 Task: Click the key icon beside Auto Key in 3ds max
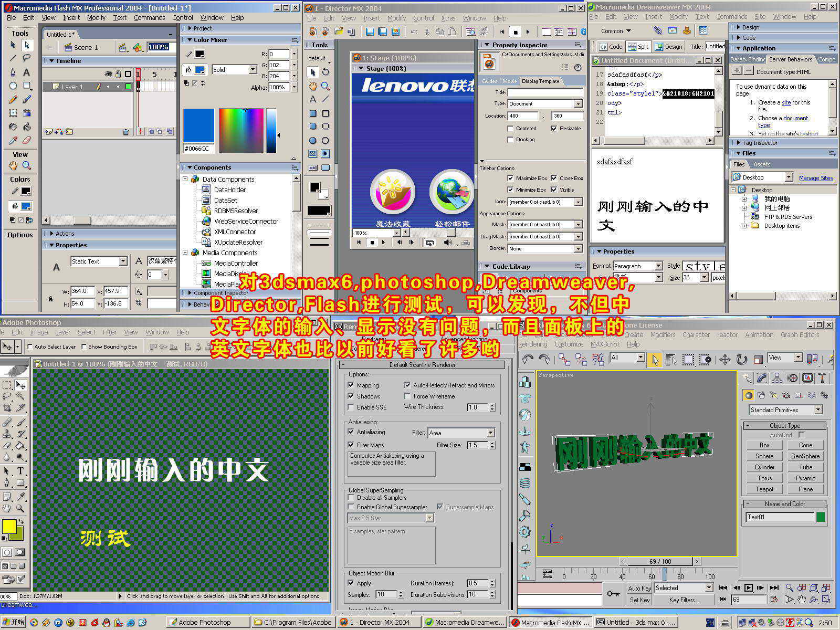[x=613, y=593]
